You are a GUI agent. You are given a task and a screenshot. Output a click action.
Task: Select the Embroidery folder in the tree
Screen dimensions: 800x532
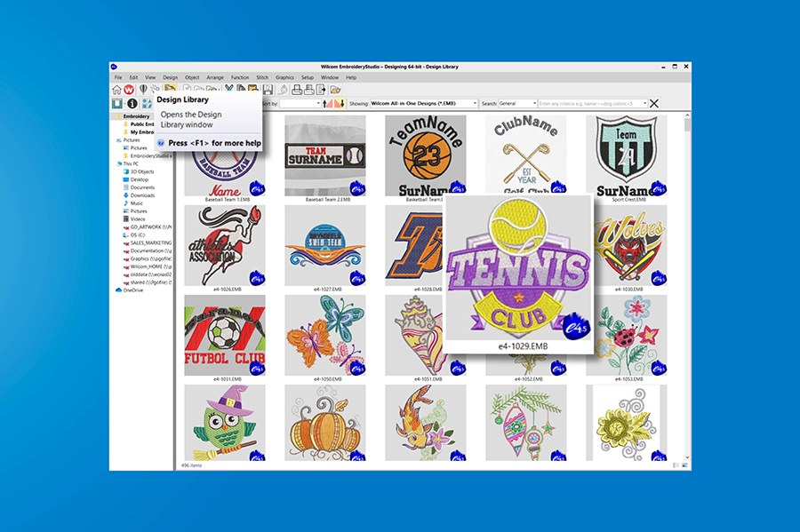(x=136, y=116)
